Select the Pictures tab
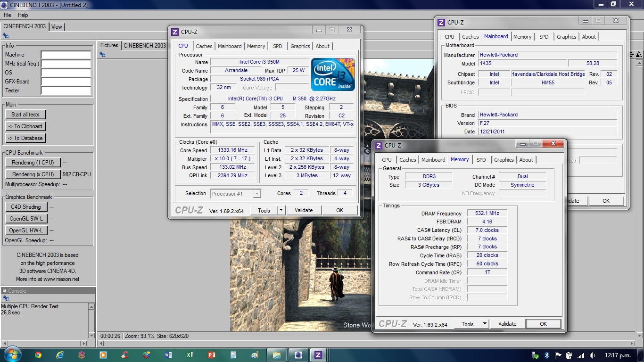The image size is (644, 362). [109, 46]
